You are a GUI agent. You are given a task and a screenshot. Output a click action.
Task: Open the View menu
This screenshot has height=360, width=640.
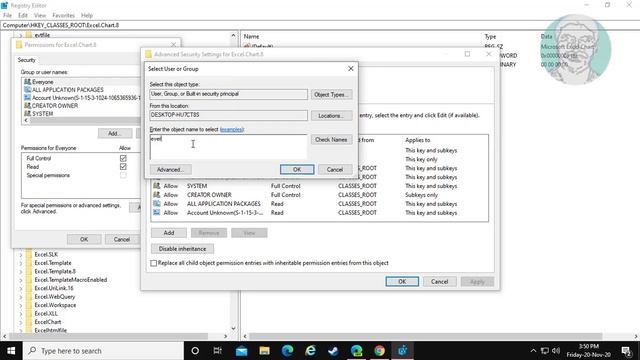point(40,16)
